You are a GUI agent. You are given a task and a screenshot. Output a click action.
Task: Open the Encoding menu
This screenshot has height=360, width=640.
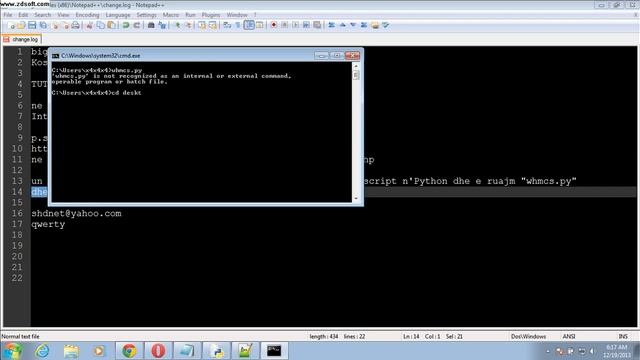[x=87, y=15]
